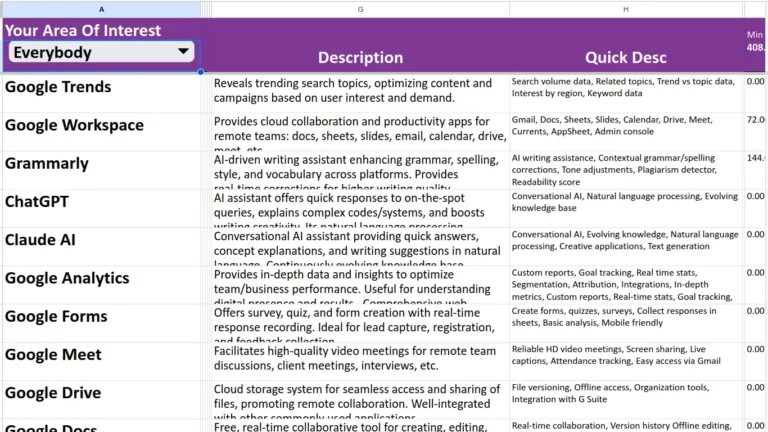Select the Google Analytics cell

pyautogui.click(x=101, y=285)
